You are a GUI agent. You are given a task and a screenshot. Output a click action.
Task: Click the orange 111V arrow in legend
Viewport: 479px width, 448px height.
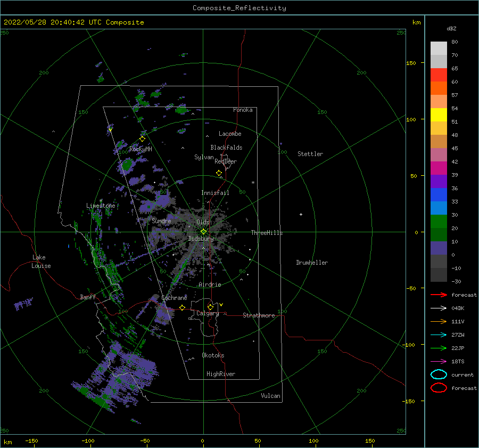(x=439, y=321)
